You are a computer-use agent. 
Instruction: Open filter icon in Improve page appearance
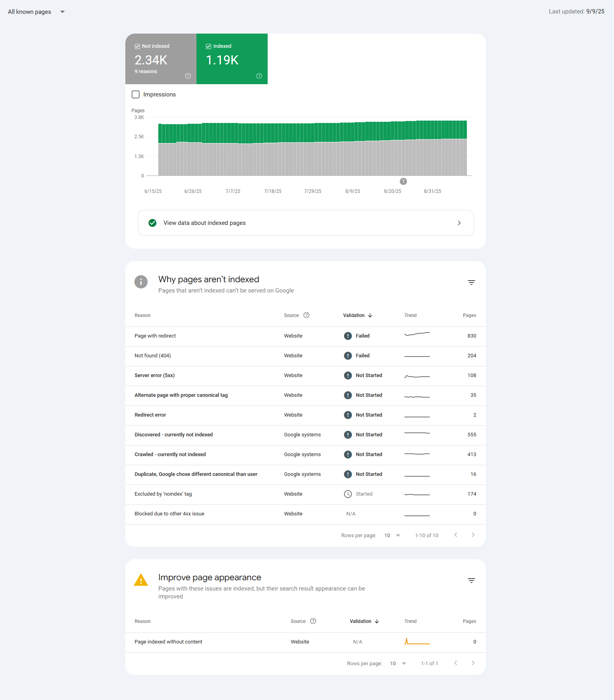[471, 581]
